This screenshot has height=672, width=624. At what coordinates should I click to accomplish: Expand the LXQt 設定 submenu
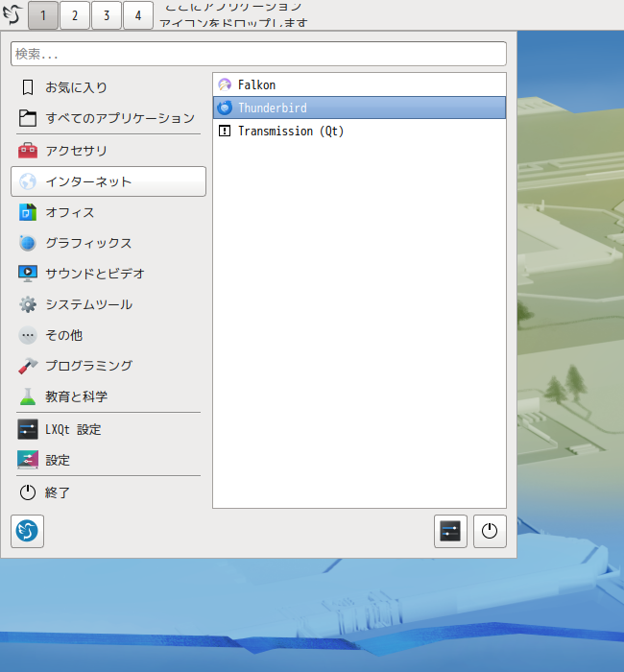pos(108,429)
